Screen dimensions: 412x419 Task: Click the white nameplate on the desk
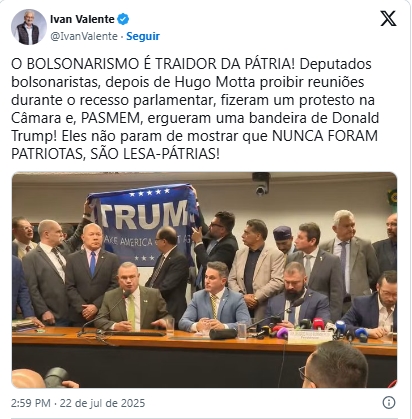(x=310, y=337)
